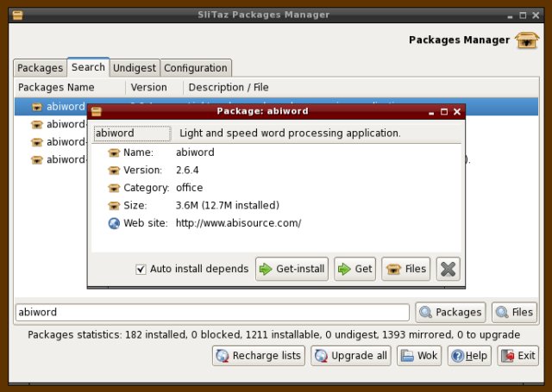Select the Search tab

pos(88,67)
